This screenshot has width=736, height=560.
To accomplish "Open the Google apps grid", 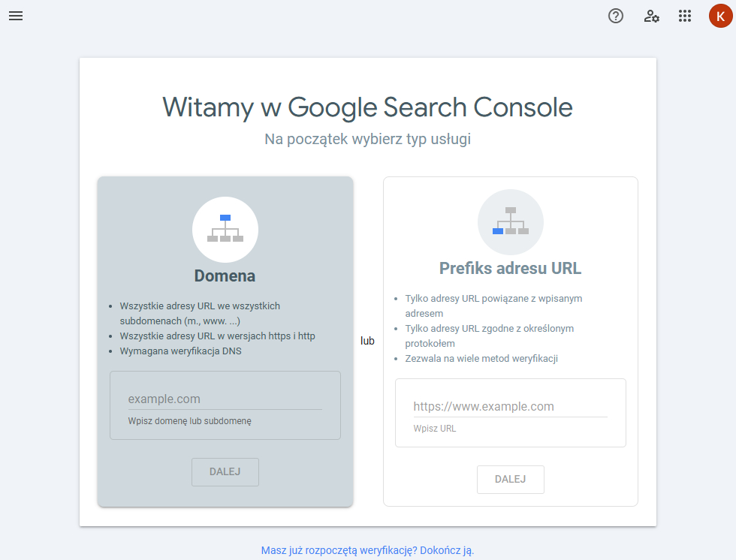I will tap(685, 16).
